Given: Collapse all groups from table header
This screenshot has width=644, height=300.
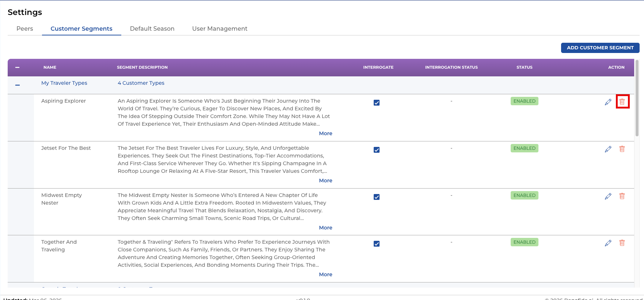Looking at the screenshot, I should tap(17, 67).
